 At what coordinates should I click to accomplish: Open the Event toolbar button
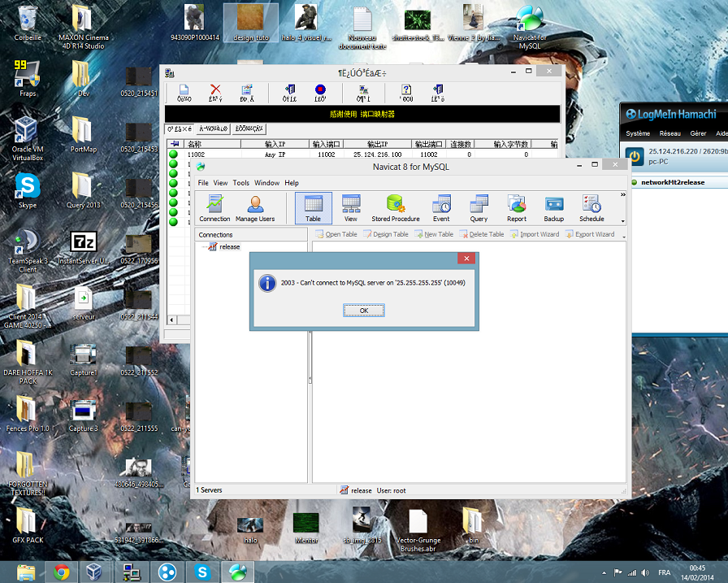441,208
